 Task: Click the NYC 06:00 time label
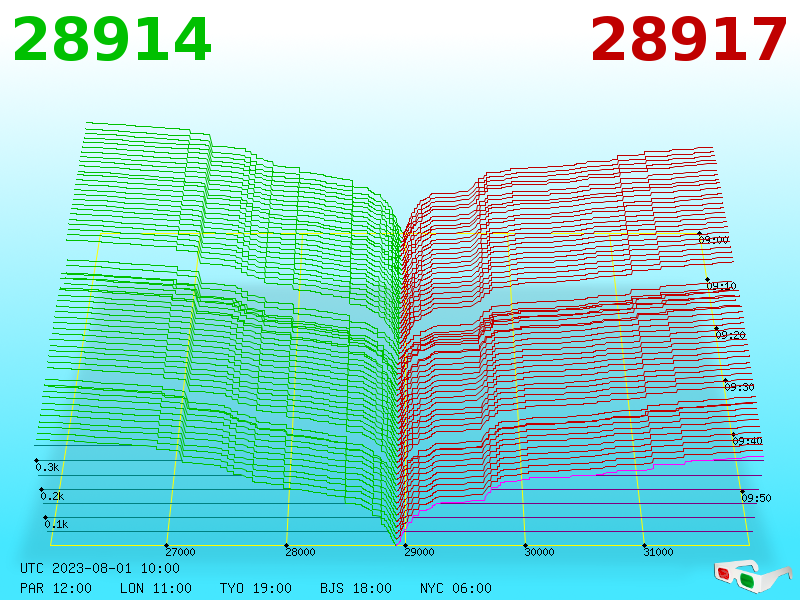456,588
